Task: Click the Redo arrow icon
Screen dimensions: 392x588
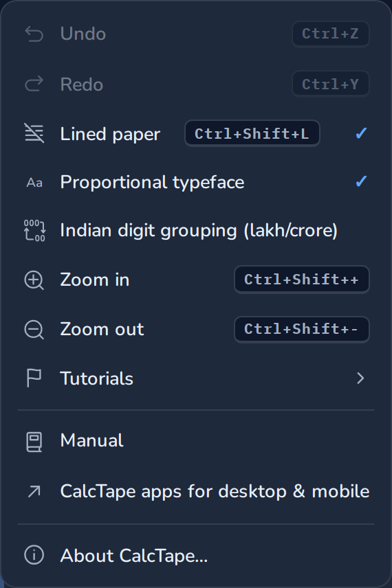Action: [34, 84]
